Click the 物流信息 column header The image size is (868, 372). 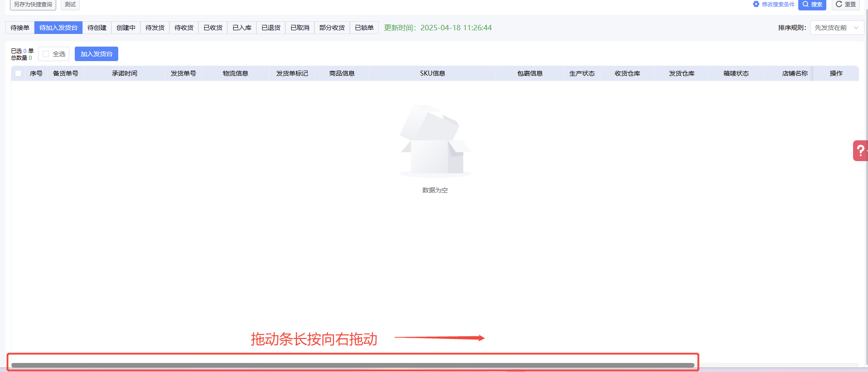coord(236,73)
